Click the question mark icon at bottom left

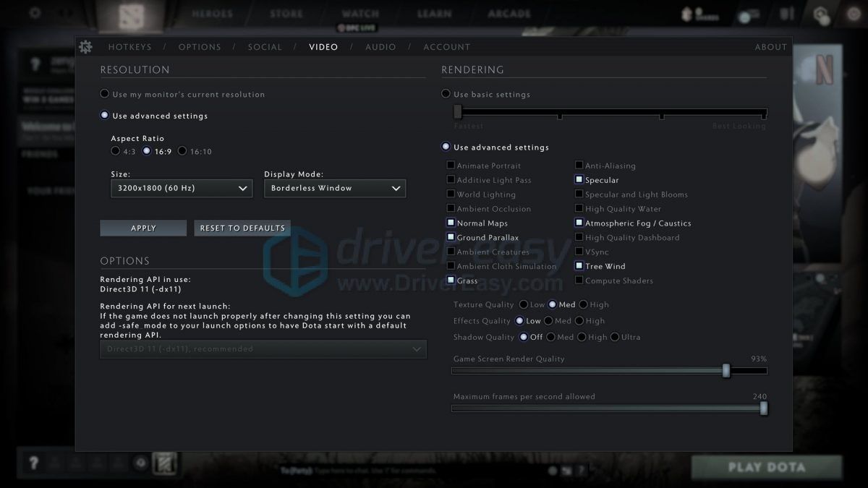click(x=33, y=463)
